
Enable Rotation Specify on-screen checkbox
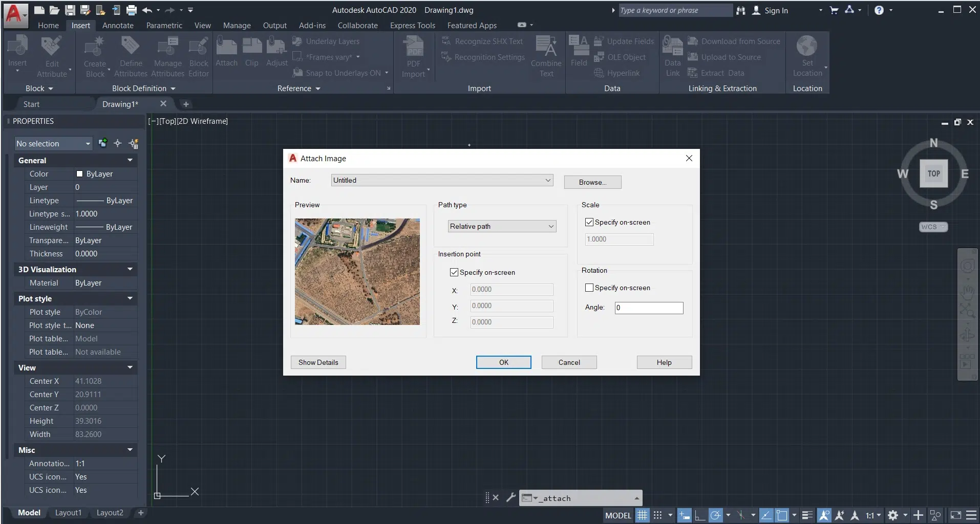click(589, 288)
